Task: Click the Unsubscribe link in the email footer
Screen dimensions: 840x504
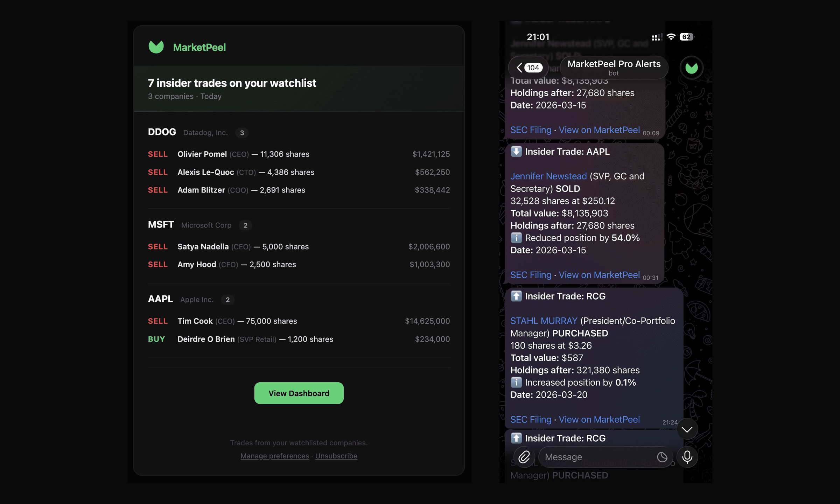Action: point(336,456)
